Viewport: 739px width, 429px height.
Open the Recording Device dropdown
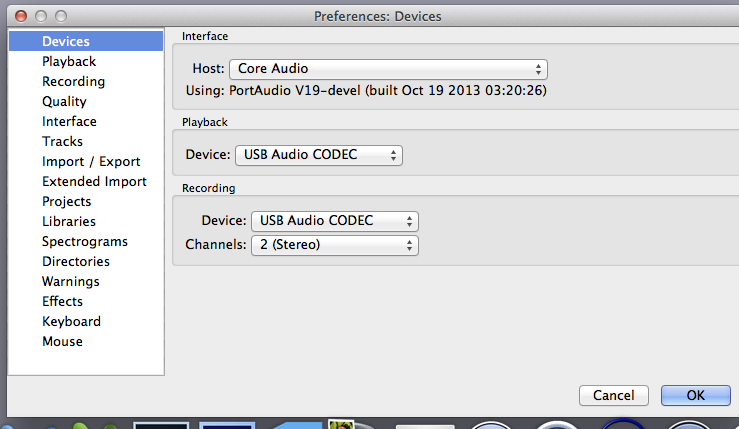[x=335, y=221]
